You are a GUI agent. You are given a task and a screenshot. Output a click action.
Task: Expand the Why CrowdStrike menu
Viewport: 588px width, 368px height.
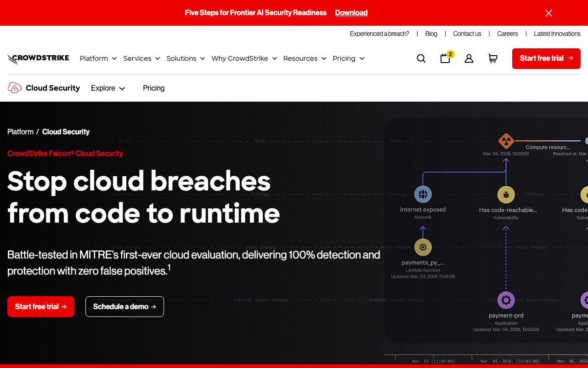(x=244, y=58)
